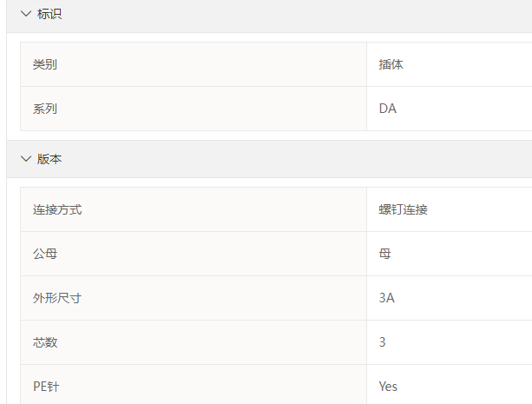Click the 3A size value
Image resolution: width=532 pixels, height=404 pixels.
[387, 298]
